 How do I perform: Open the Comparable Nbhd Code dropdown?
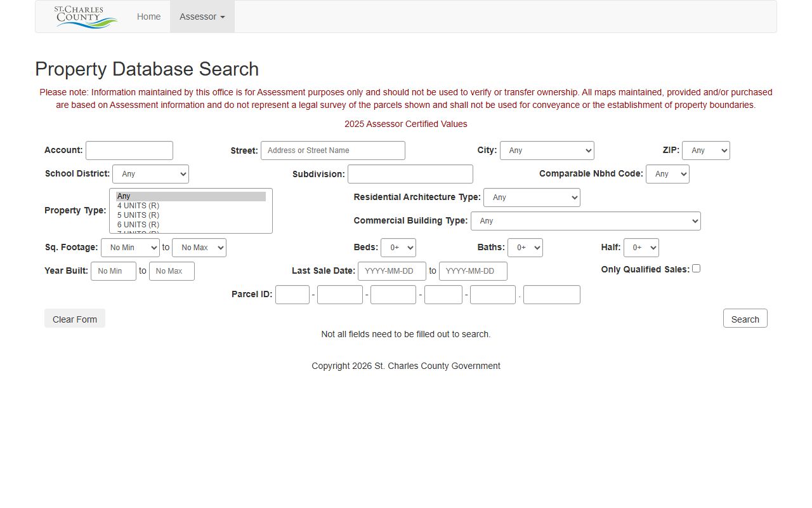tap(667, 174)
